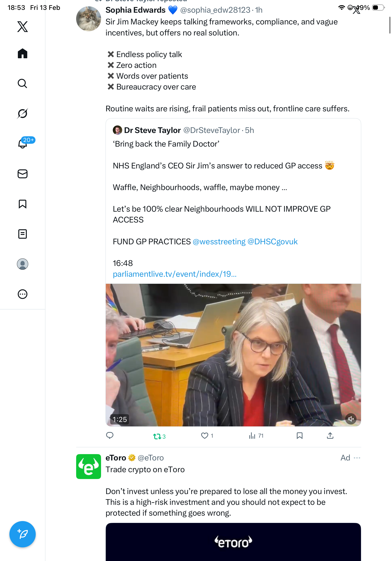Open the profile avatar in sidebar
Screen dimensions: 392x561
[x=23, y=264]
